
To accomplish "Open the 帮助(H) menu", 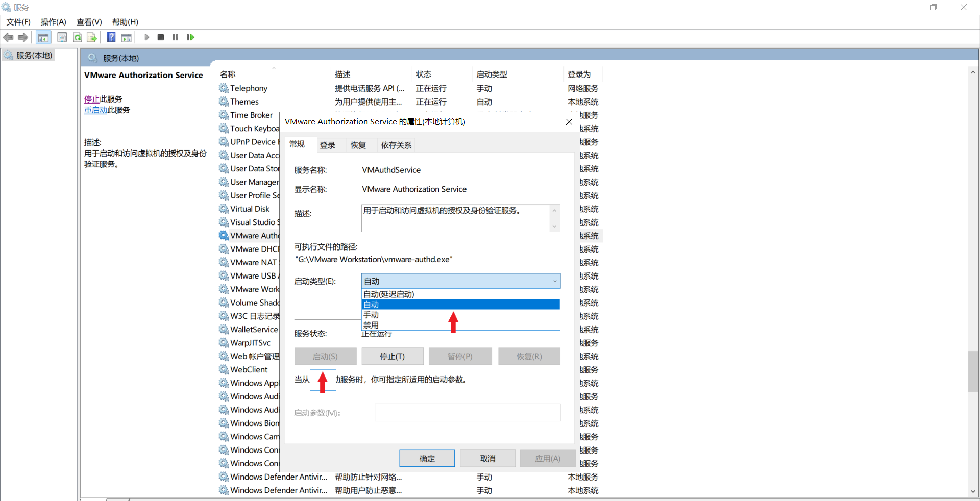I will coord(126,22).
